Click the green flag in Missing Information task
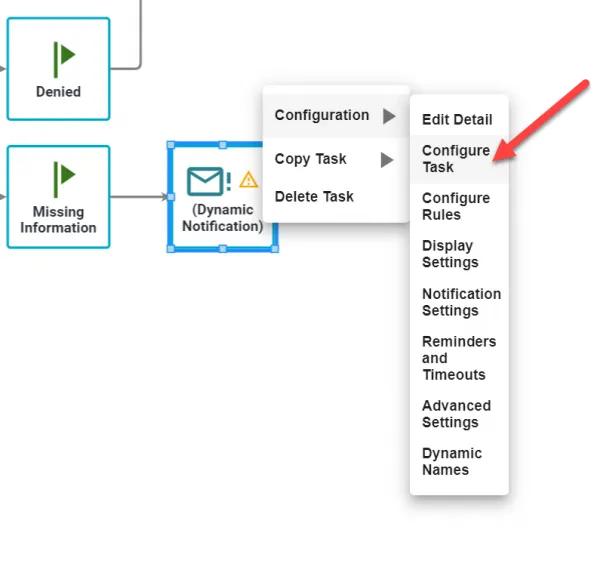The image size is (591, 573). [x=64, y=179]
